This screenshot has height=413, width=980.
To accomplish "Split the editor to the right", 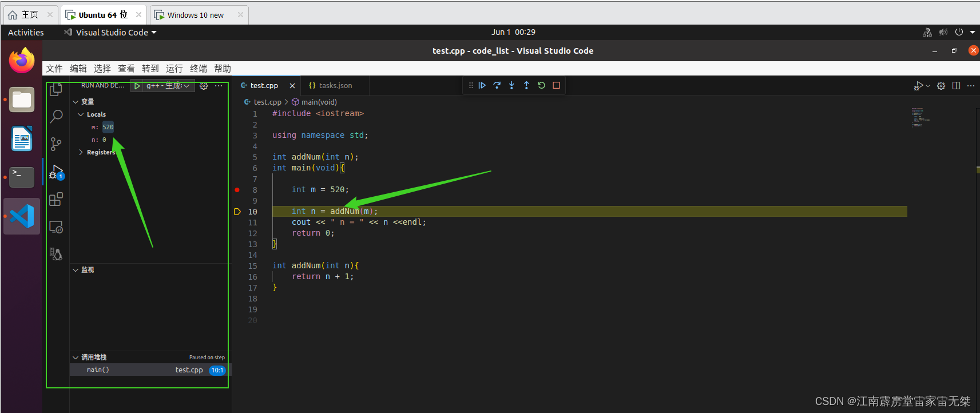I will pyautogui.click(x=956, y=86).
